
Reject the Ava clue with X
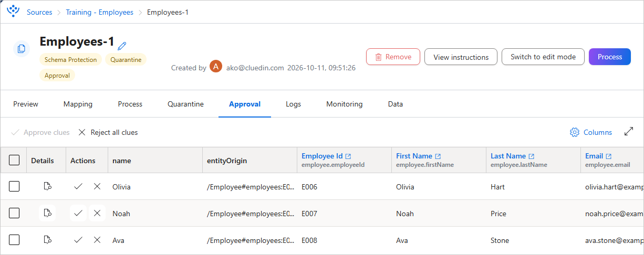coord(97,240)
